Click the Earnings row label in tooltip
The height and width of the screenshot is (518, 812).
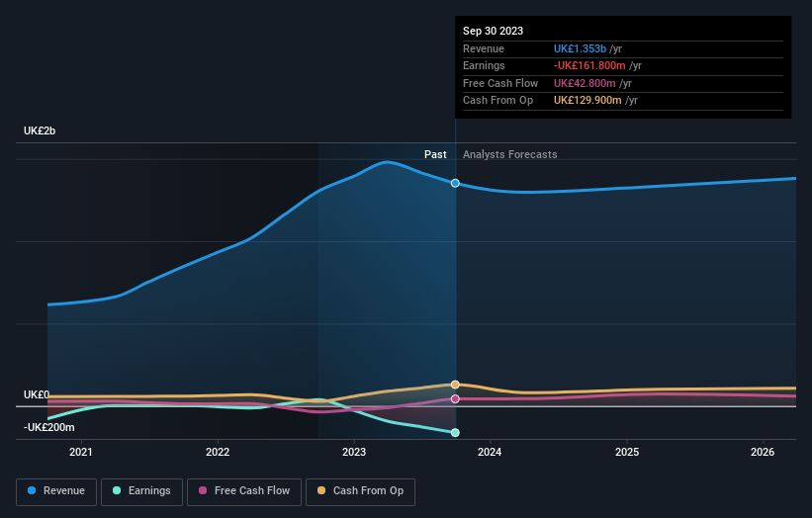[x=484, y=65]
